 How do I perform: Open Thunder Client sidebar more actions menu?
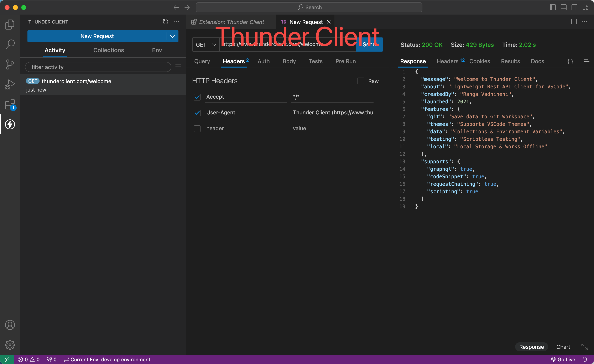coord(176,22)
